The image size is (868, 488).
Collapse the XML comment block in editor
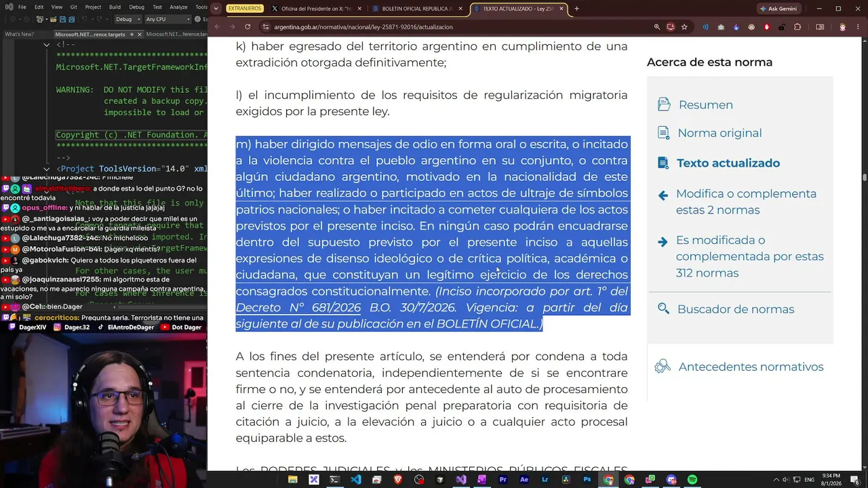point(46,45)
